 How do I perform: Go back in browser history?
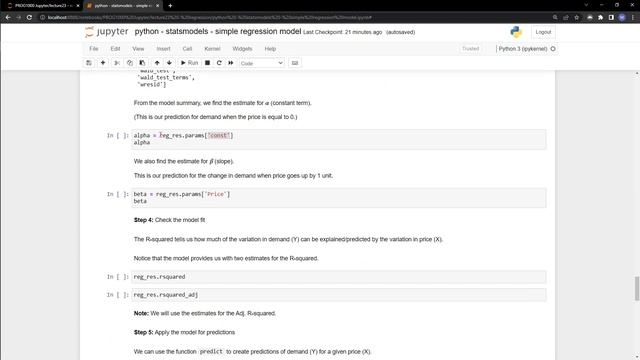tap(8, 18)
